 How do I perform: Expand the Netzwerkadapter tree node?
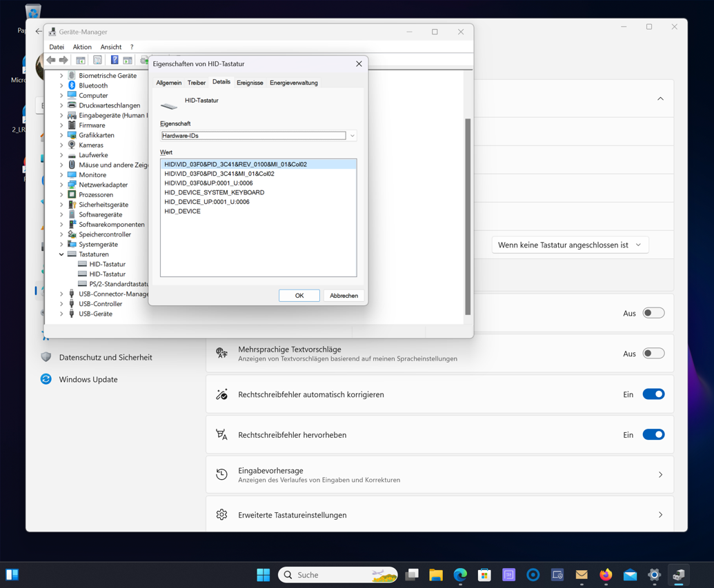(61, 185)
